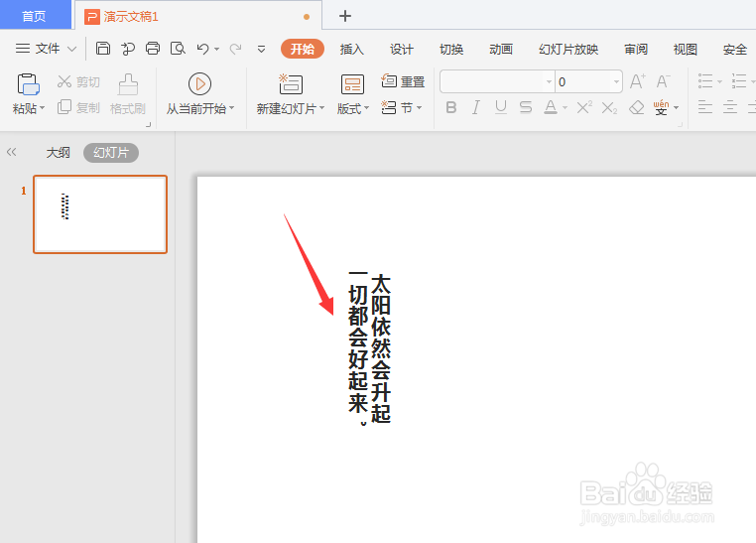Select Format Painter (格式刷)

(128, 94)
